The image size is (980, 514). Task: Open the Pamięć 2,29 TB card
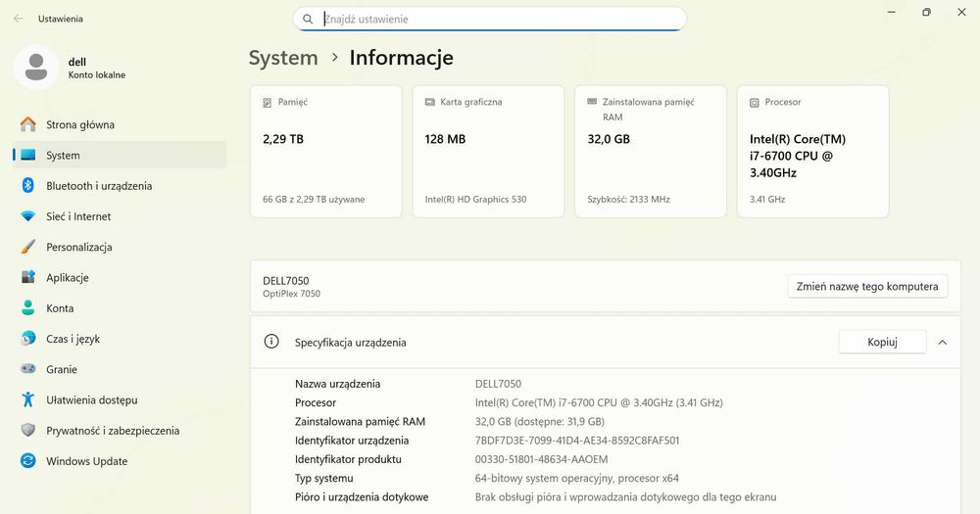[x=325, y=151]
